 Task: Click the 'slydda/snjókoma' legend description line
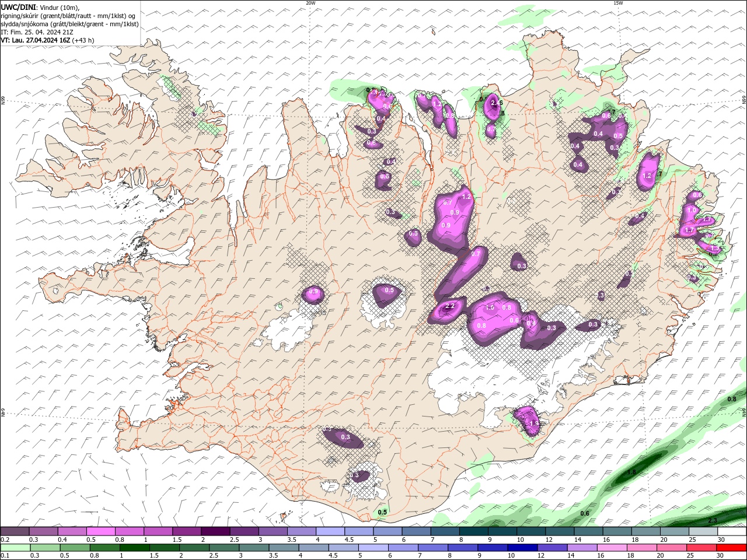pyautogui.click(x=69, y=24)
